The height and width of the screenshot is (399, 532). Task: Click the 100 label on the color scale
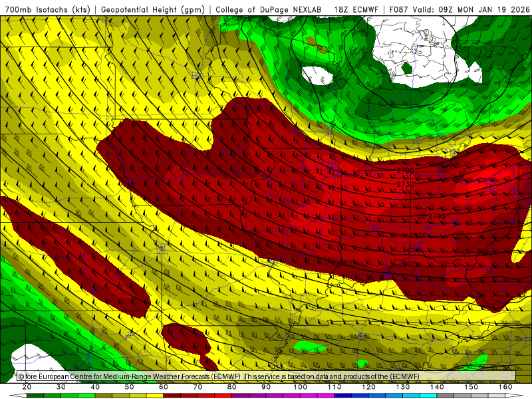(301, 387)
